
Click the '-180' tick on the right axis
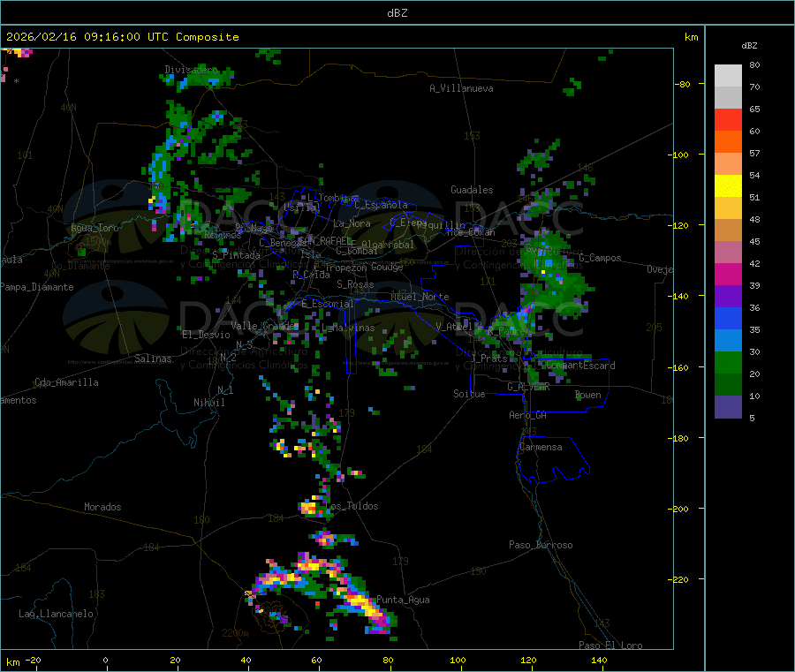[678, 438]
